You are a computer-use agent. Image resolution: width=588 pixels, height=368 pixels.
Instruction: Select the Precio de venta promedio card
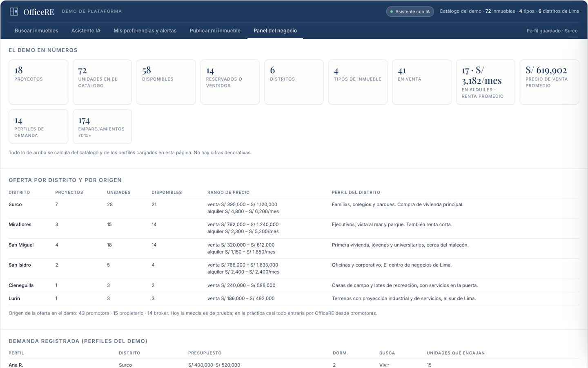click(x=550, y=82)
